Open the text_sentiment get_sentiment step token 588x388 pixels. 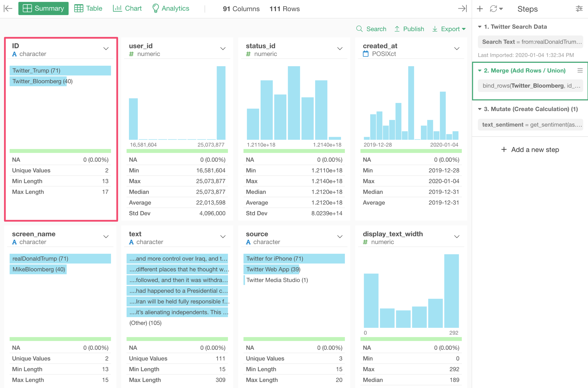coord(530,125)
